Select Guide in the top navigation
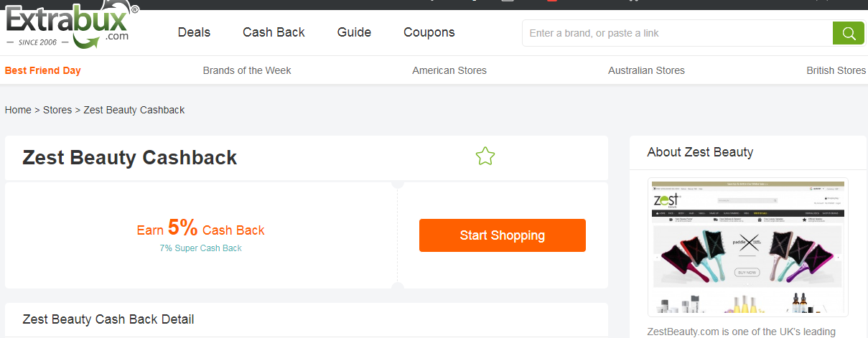868x338 pixels. (354, 32)
